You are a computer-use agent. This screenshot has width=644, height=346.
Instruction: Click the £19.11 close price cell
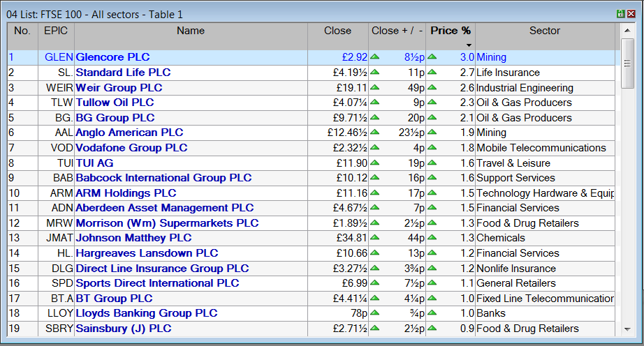tap(338, 88)
